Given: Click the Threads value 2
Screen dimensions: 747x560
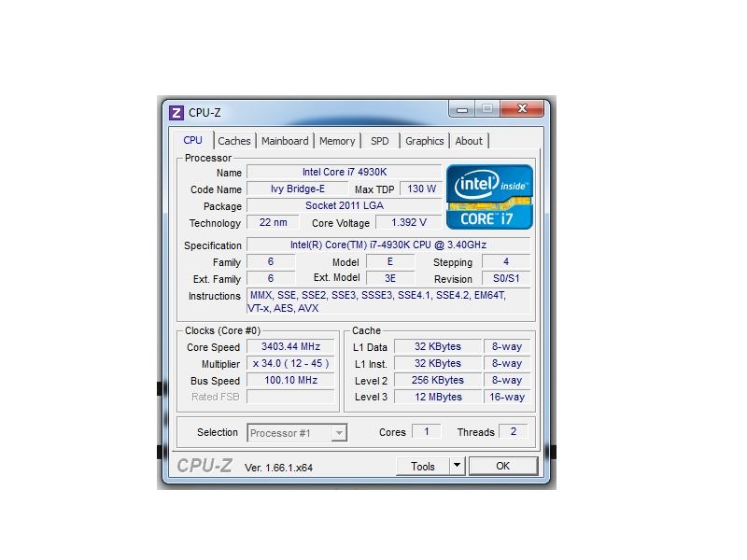Looking at the screenshot, I should pos(513,431).
